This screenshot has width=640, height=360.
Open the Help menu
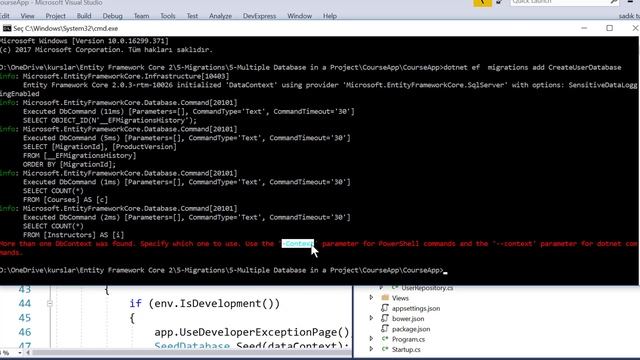pyautogui.click(x=329, y=16)
